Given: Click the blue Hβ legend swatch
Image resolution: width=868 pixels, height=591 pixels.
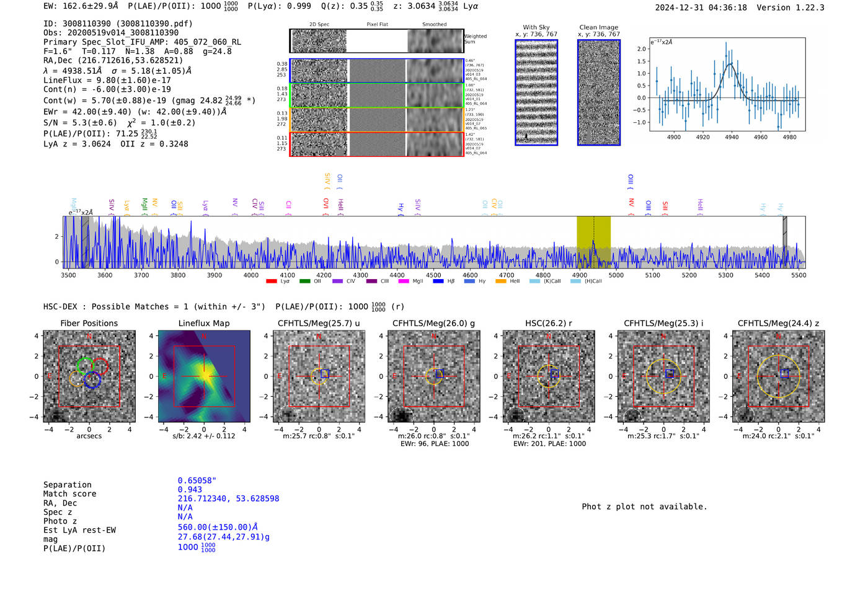Looking at the screenshot, I should coord(438,282).
